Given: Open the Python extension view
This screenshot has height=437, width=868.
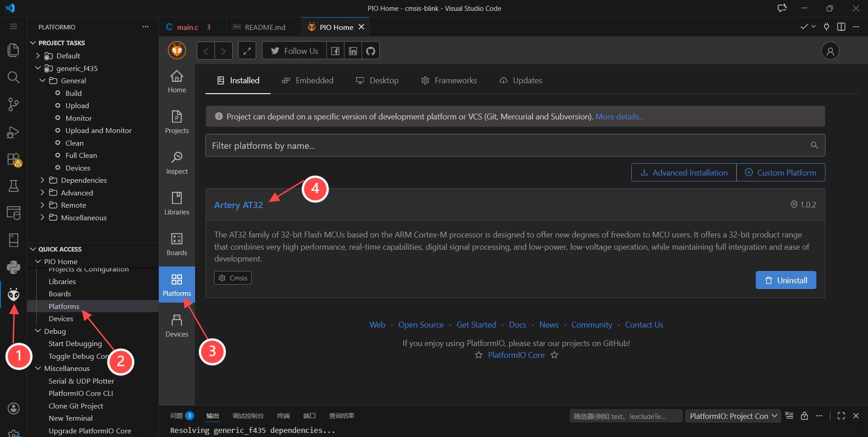Looking at the screenshot, I should point(14,267).
